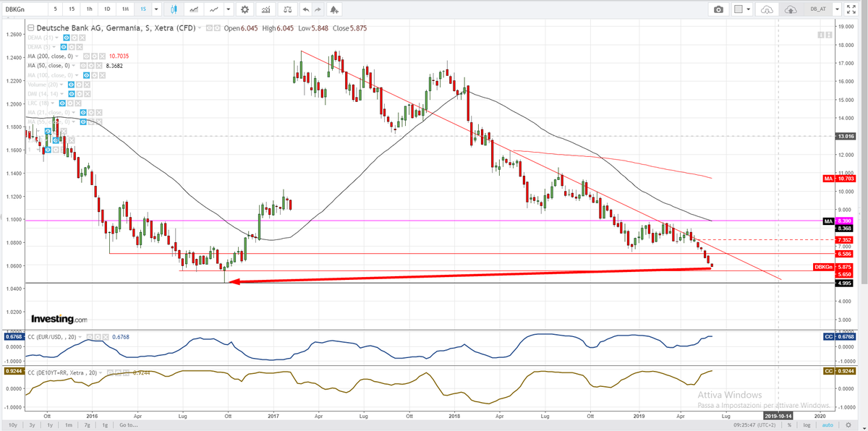The image size is (868, 431).
Task: Expand MA (200, close, 0) options arrow
Action: tap(77, 56)
